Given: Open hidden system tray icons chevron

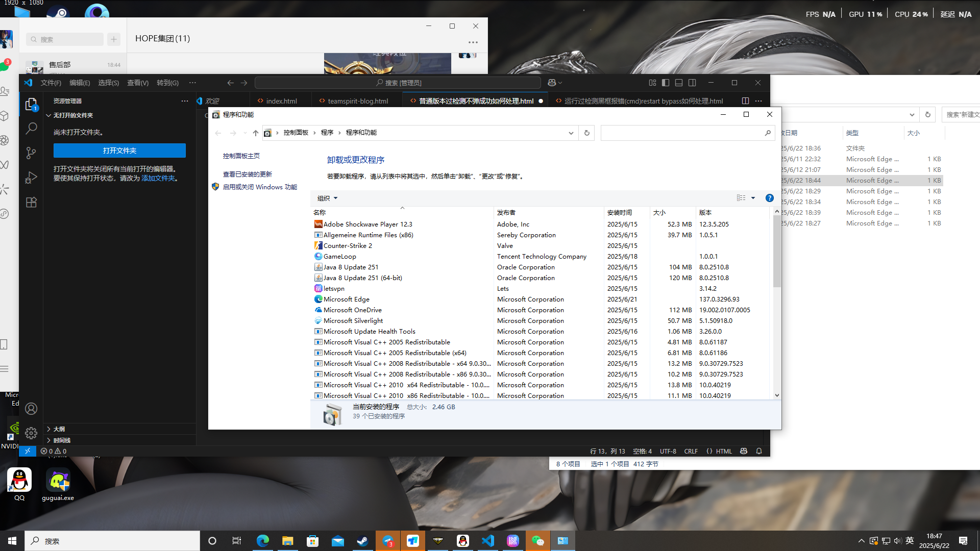Looking at the screenshot, I should 861,541.
